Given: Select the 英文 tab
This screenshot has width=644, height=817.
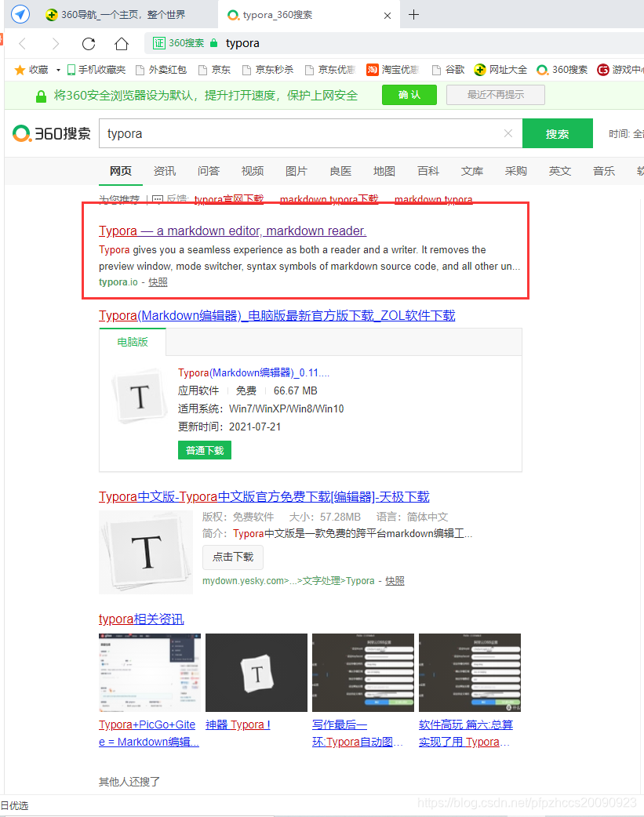Looking at the screenshot, I should (x=560, y=172).
